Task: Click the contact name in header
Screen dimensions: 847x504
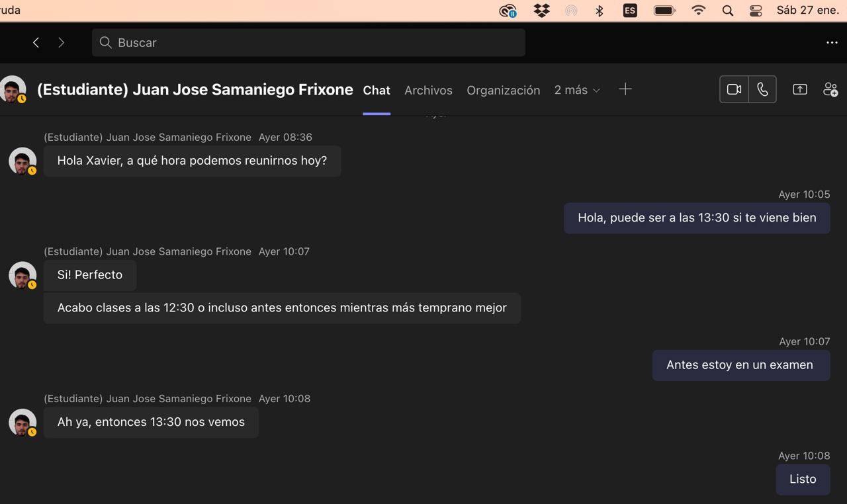Action: (195, 90)
